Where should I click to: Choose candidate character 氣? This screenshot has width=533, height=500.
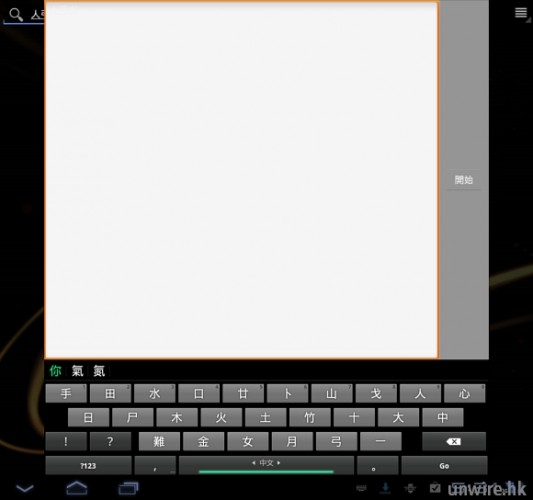pyautogui.click(x=77, y=370)
